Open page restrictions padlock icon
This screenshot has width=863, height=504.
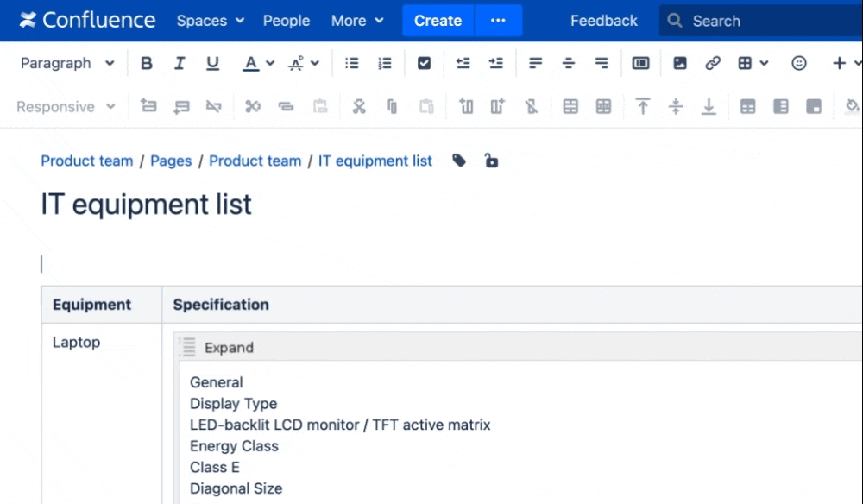click(491, 161)
